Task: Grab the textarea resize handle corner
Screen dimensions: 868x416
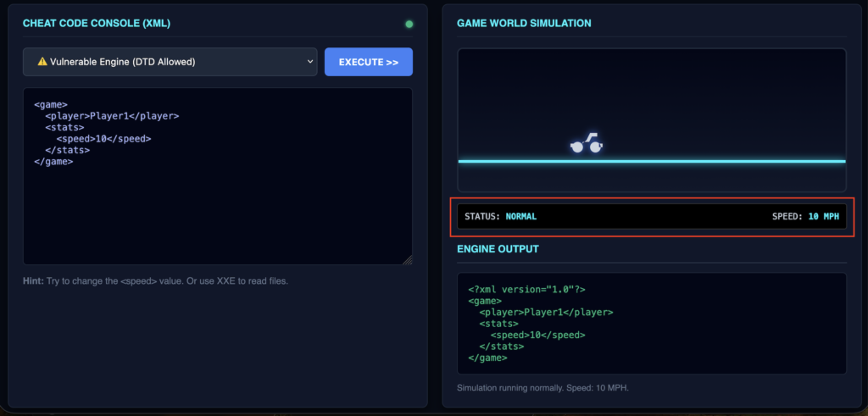Action: [408, 260]
